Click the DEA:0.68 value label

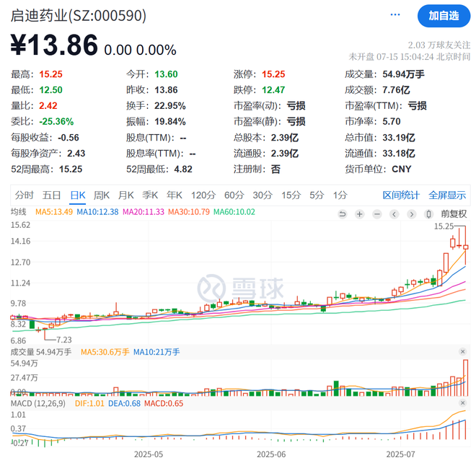click(x=125, y=403)
